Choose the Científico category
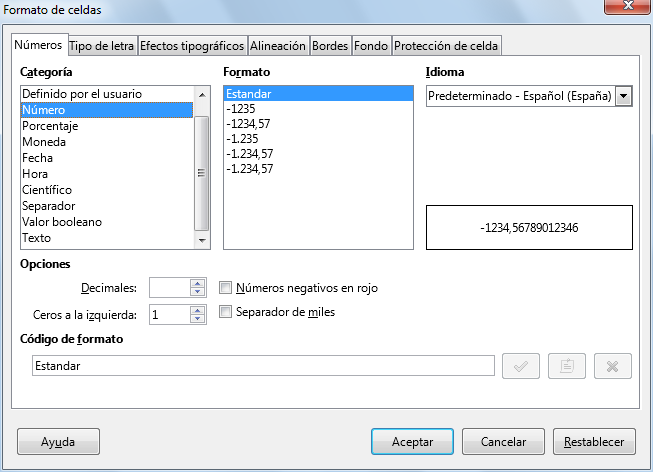Viewport: 653px width, 472px height. point(107,190)
